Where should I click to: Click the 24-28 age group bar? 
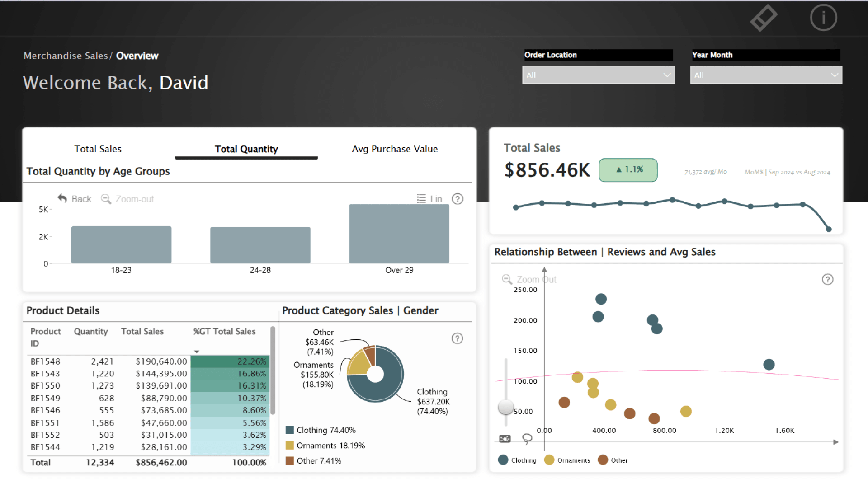260,245
